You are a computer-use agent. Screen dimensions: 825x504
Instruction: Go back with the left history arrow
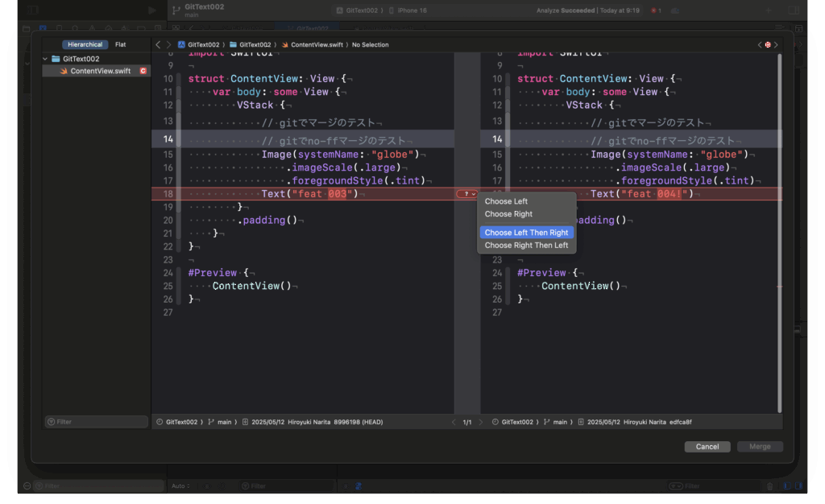tap(158, 44)
